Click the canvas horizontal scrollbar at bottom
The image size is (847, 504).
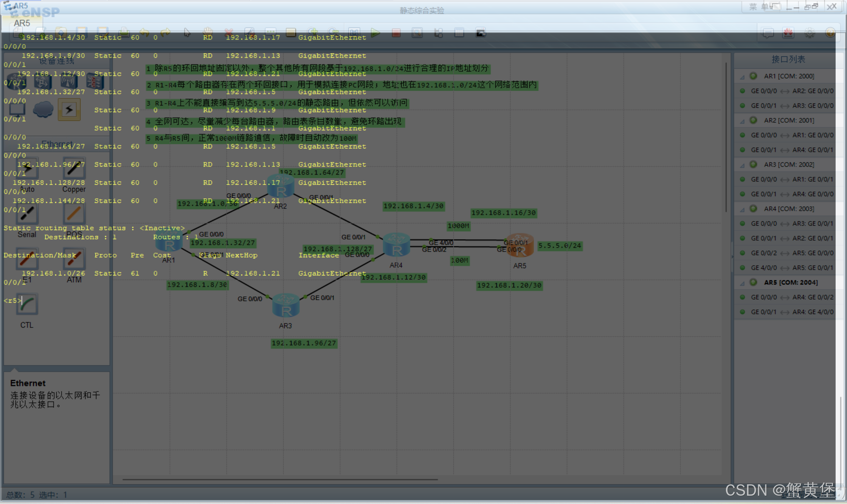click(x=280, y=479)
